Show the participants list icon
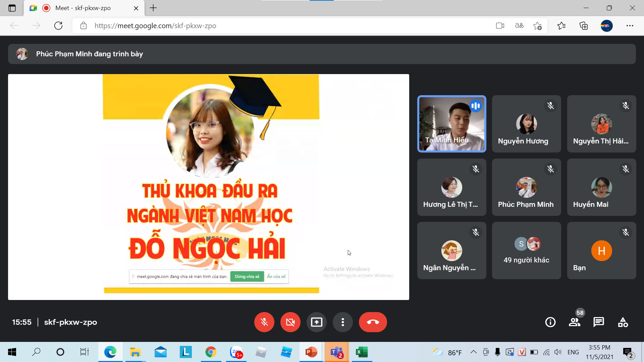Image resolution: width=644 pixels, height=362 pixels. (574, 322)
